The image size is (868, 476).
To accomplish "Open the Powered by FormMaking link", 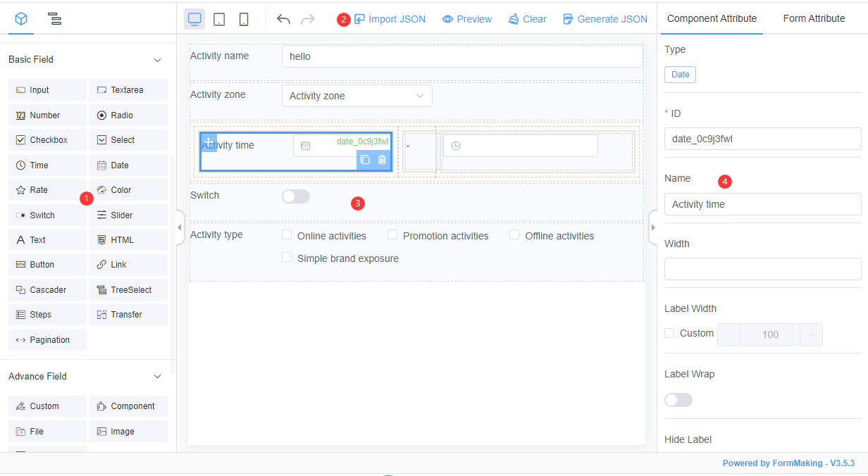I will pyautogui.click(x=788, y=463).
